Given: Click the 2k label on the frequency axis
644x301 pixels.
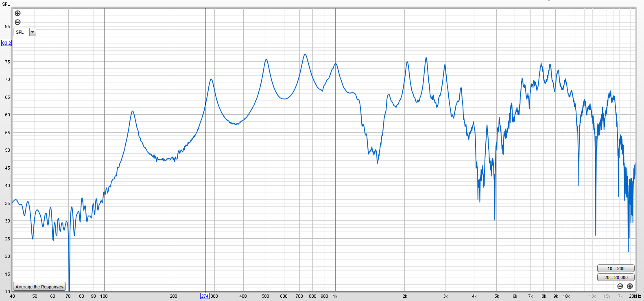Looking at the screenshot, I should click(x=405, y=296).
